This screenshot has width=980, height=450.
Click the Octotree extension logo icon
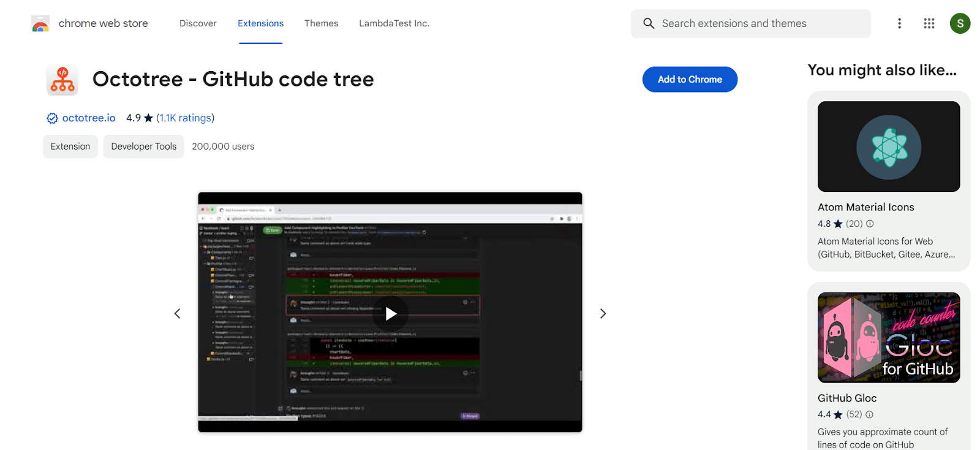[x=62, y=80]
